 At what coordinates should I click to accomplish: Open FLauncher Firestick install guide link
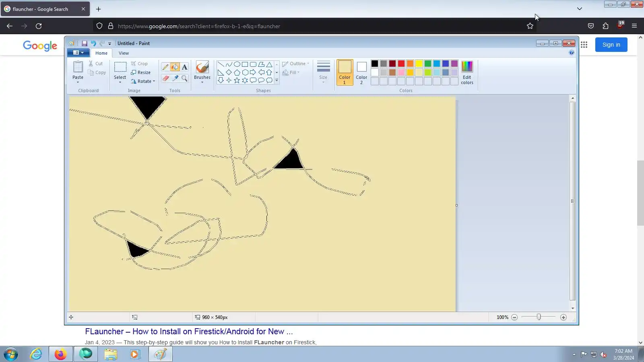pyautogui.click(x=189, y=331)
